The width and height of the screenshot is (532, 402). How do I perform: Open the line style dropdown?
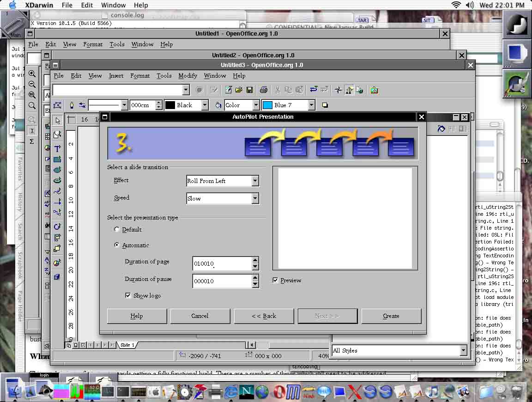(124, 105)
